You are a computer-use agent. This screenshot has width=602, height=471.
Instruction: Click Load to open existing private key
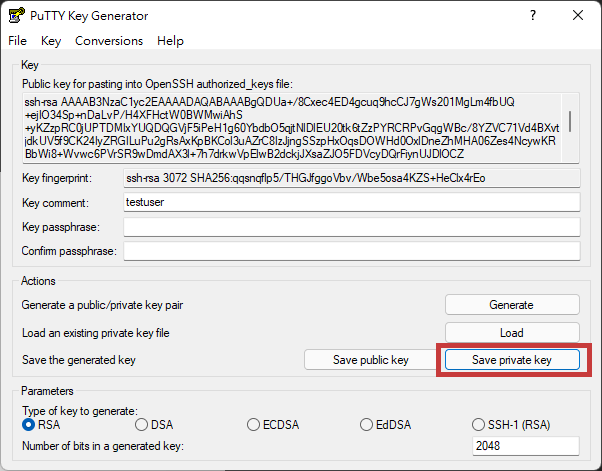(x=511, y=333)
